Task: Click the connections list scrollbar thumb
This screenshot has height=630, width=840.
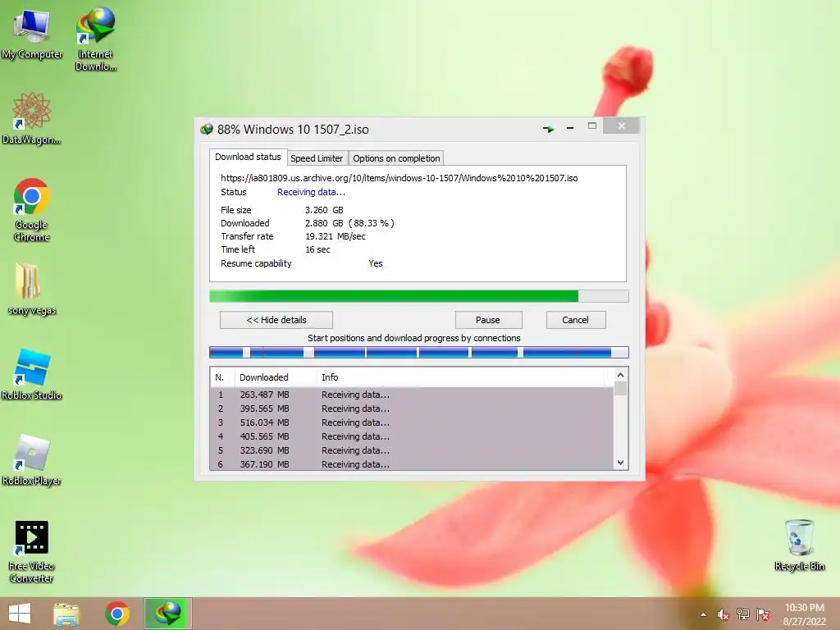Action: click(620, 388)
